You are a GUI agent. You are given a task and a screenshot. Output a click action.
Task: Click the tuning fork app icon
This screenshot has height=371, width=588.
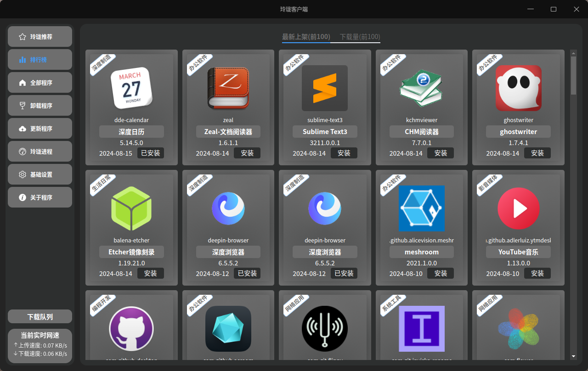(325, 329)
